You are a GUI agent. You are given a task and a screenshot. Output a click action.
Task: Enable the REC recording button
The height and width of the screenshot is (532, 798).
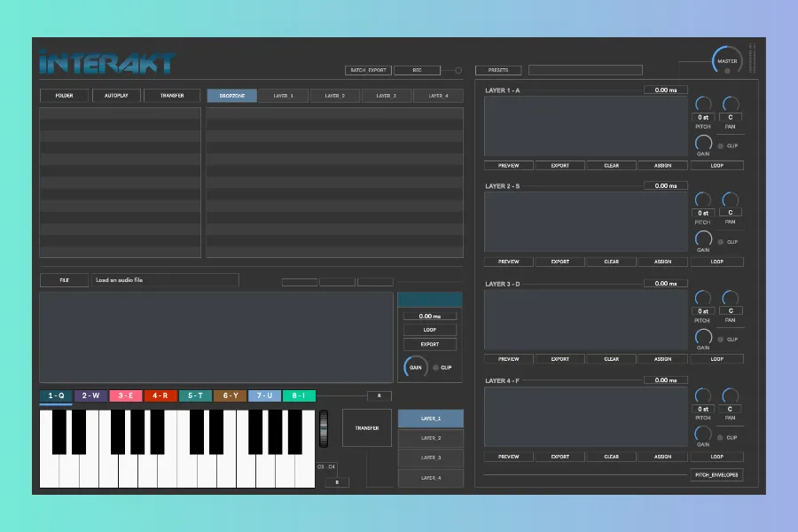417,70
